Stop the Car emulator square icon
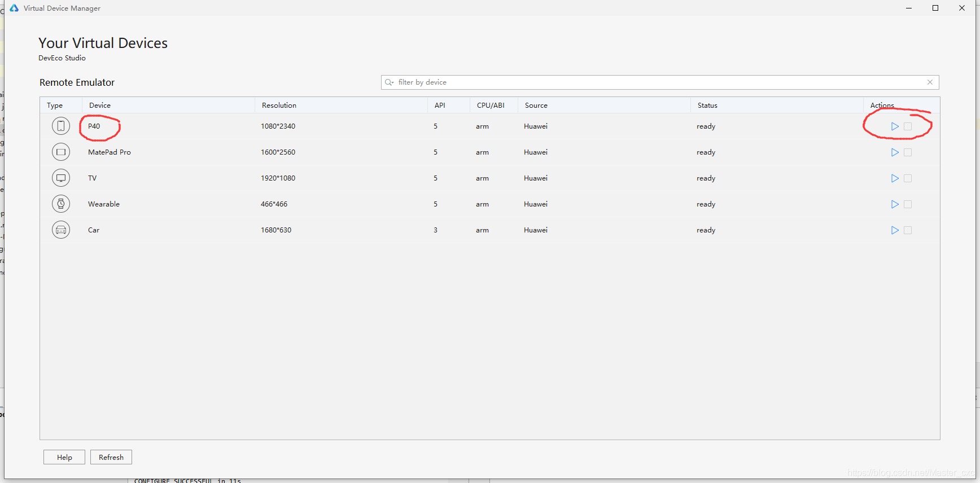This screenshot has height=483, width=980. (x=908, y=230)
